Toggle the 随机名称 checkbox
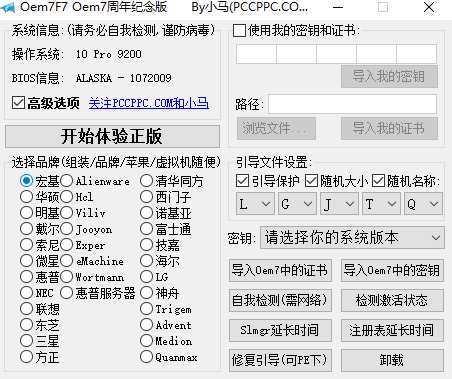The width and height of the screenshot is (452, 379). click(x=378, y=181)
